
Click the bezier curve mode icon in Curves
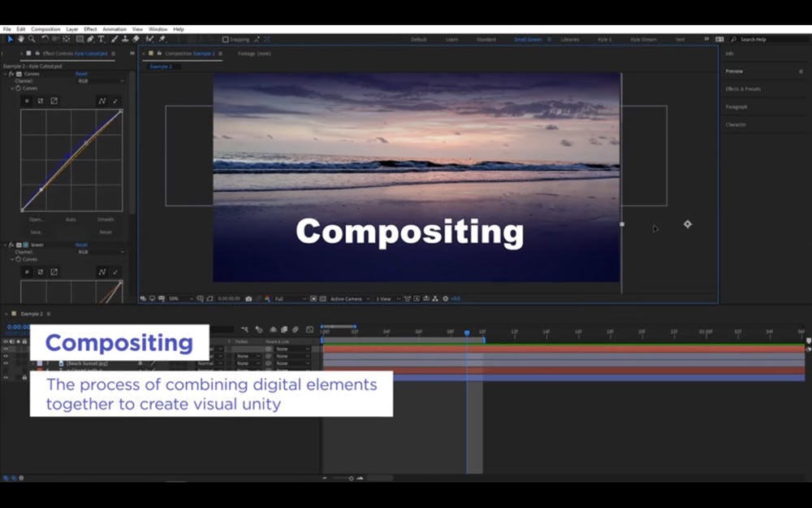coord(101,101)
